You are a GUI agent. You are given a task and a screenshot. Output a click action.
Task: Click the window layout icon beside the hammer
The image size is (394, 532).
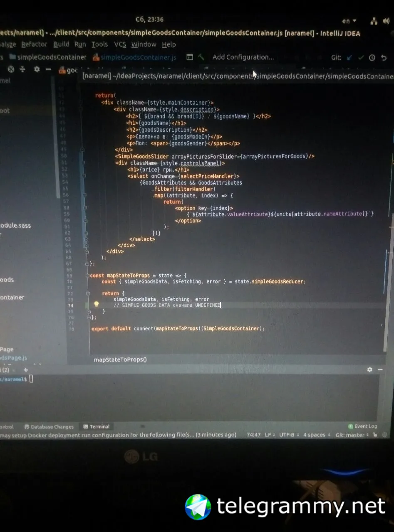pos(189,57)
